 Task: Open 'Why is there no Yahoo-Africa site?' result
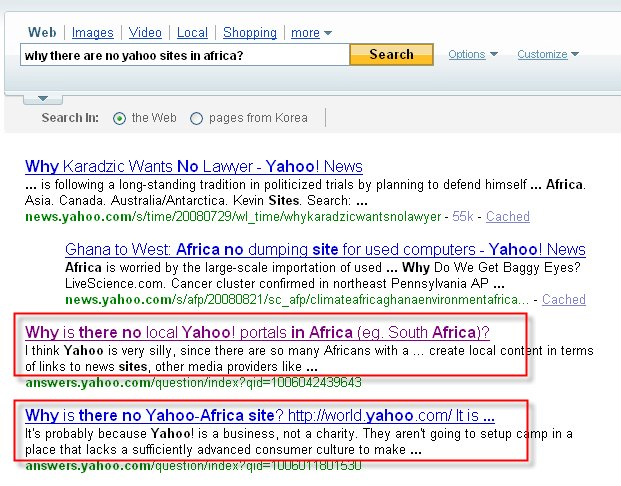pyautogui.click(x=260, y=415)
